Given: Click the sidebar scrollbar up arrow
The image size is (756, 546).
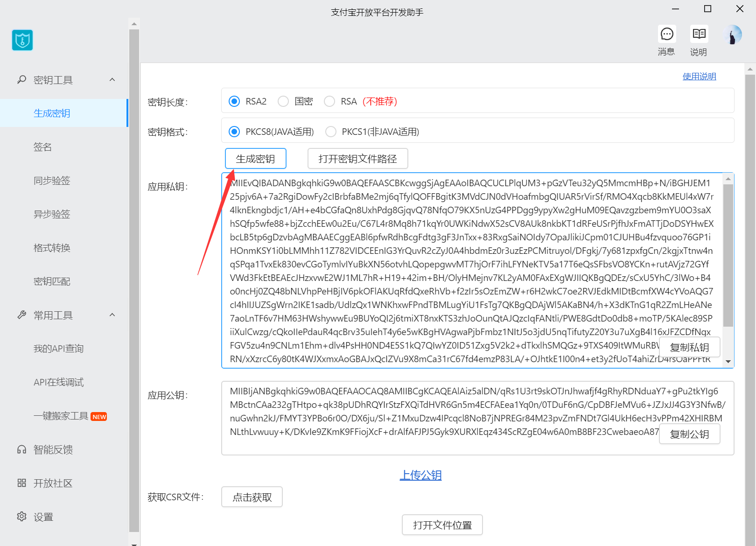Looking at the screenshot, I should 134,24.
